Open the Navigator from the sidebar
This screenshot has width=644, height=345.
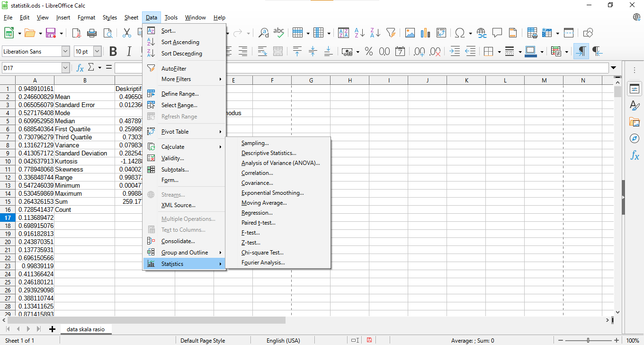pyautogui.click(x=635, y=139)
